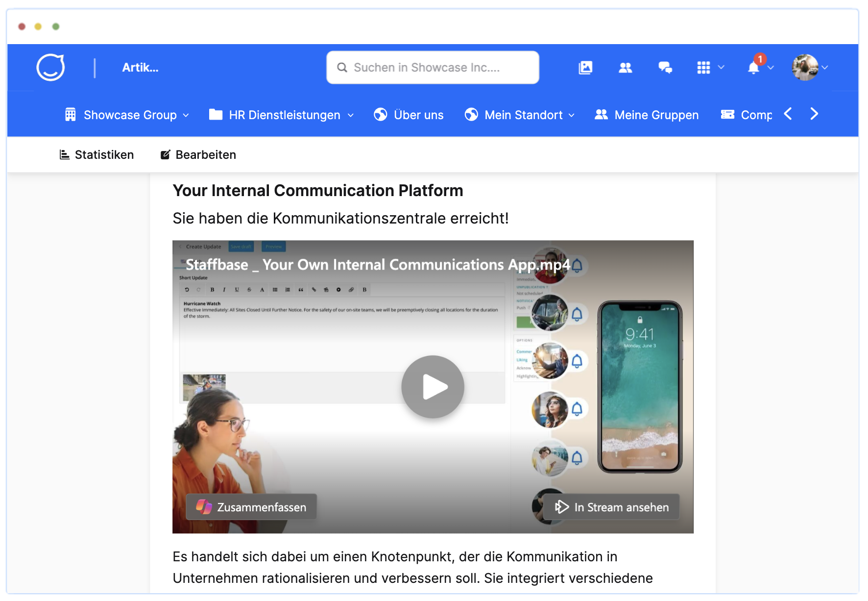Click the Artik... page title in header
The width and height of the screenshot is (868, 601).
pyautogui.click(x=140, y=68)
